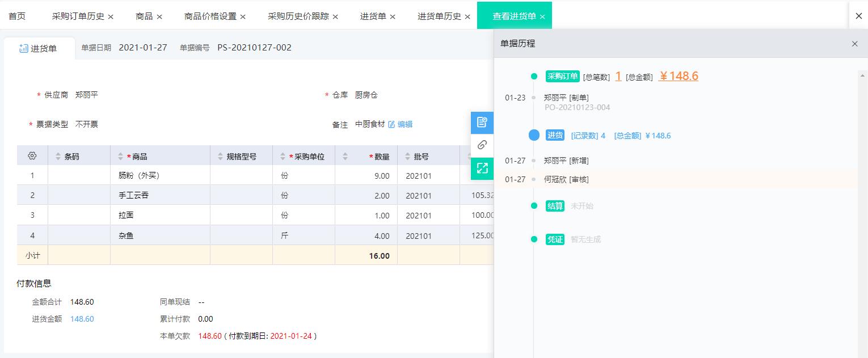Open the column settings gear in table header
868x358 pixels.
[32, 155]
